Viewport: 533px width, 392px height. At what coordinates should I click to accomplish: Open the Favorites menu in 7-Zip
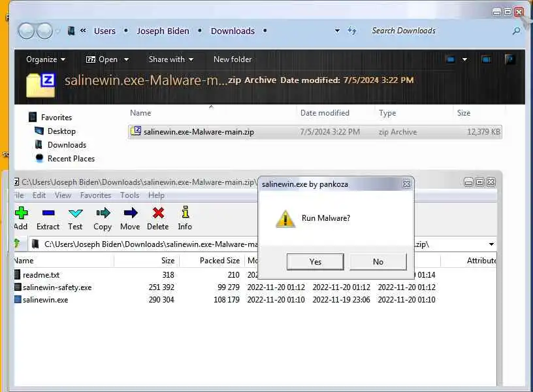(x=95, y=195)
